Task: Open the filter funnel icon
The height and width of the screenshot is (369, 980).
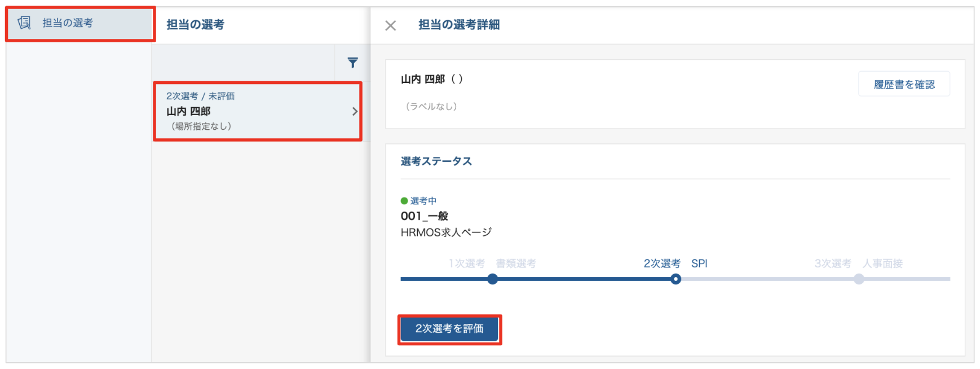Action: (x=352, y=63)
